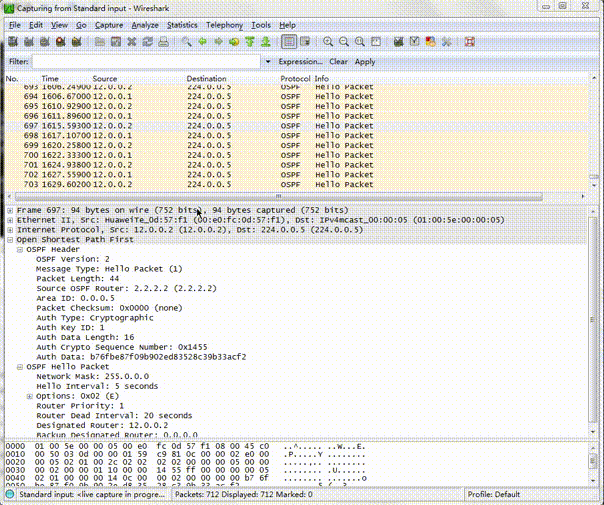604x505 pixels.
Task: Toggle packet list colorization
Action: pos(289,42)
